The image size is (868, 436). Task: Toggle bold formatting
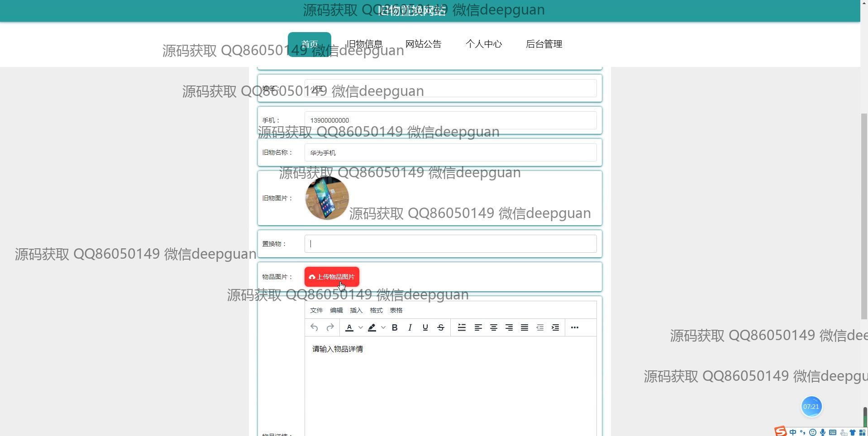click(x=395, y=327)
